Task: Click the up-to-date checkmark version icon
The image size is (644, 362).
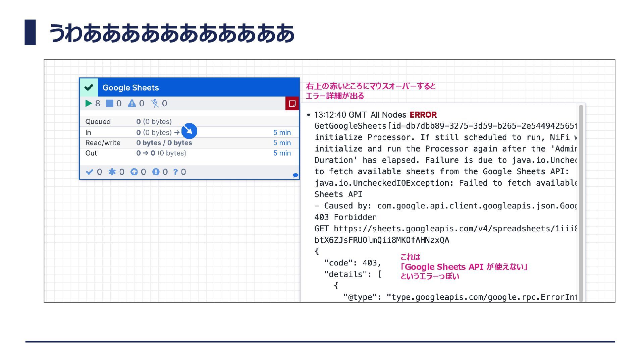Action: click(89, 172)
